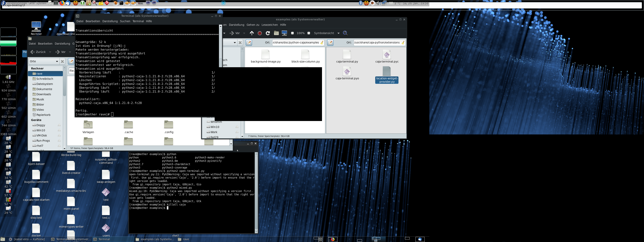Eject the Doggy device
This screenshot has width=644, height=242.
pos(59,125)
